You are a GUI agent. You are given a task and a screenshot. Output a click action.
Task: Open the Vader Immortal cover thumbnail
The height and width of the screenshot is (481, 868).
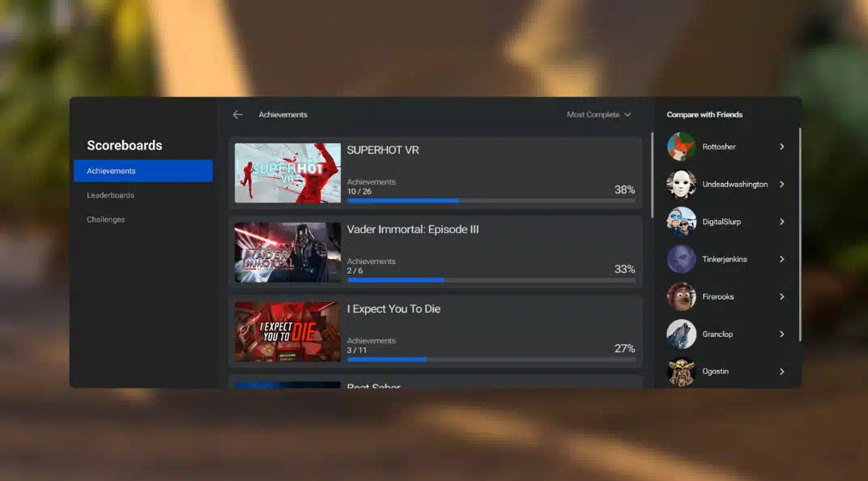287,253
